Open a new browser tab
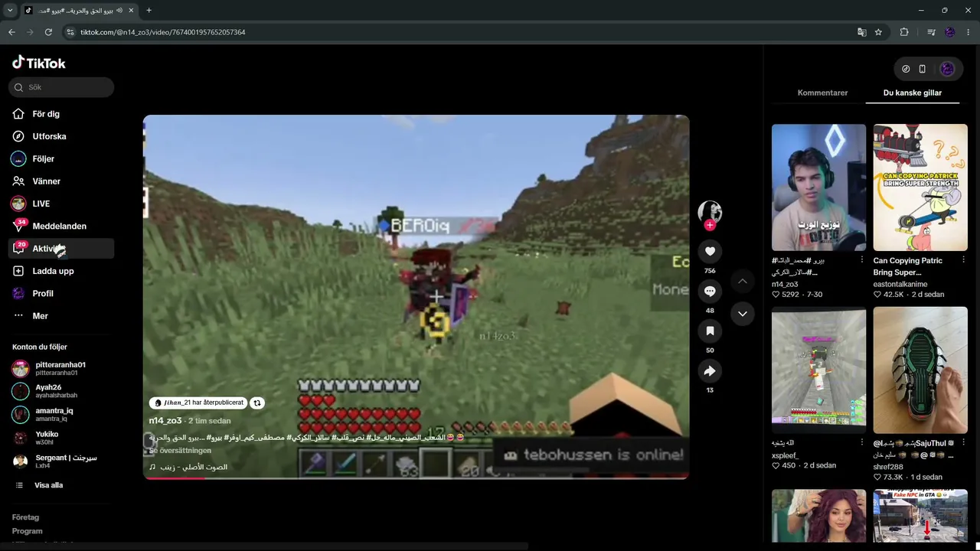980x551 pixels. 149,11
